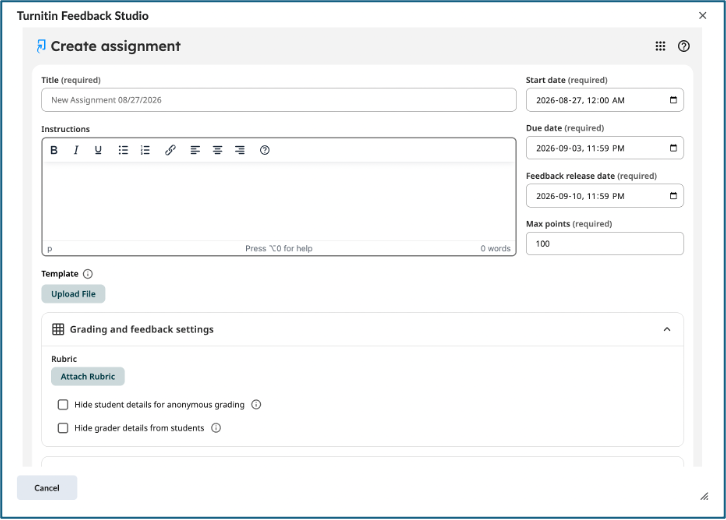The image size is (726, 520).
Task: Click the '0 words' counter text
Action: click(x=495, y=248)
